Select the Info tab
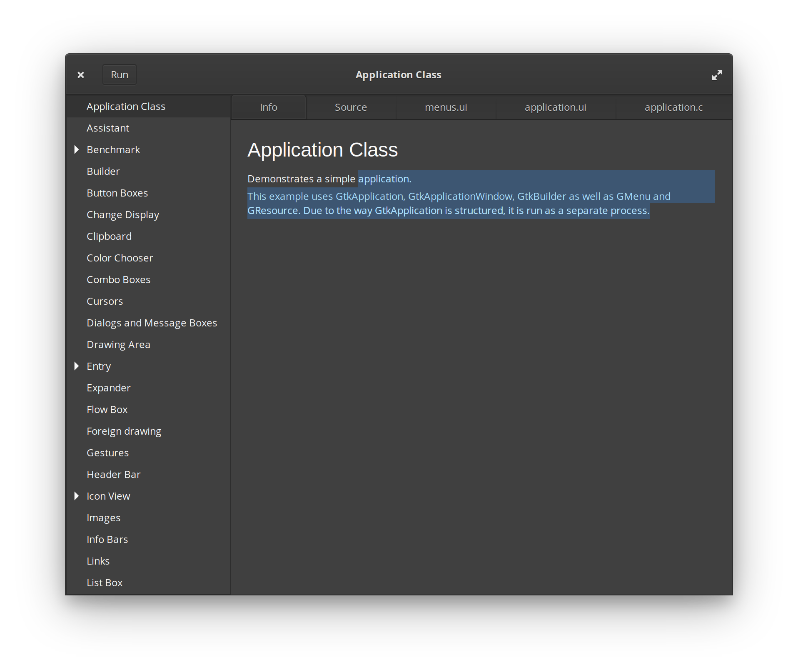The width and height of the screenshot is (798, 672). (268, 107)
